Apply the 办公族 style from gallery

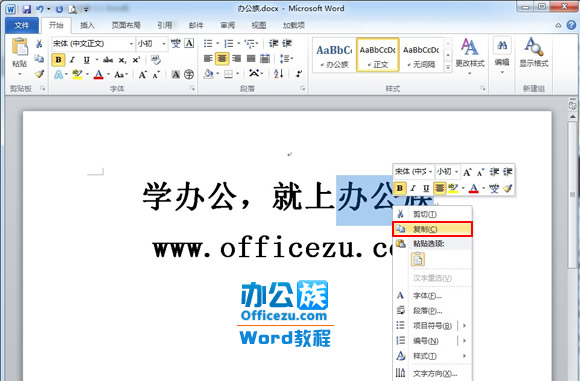click(334, 55)
